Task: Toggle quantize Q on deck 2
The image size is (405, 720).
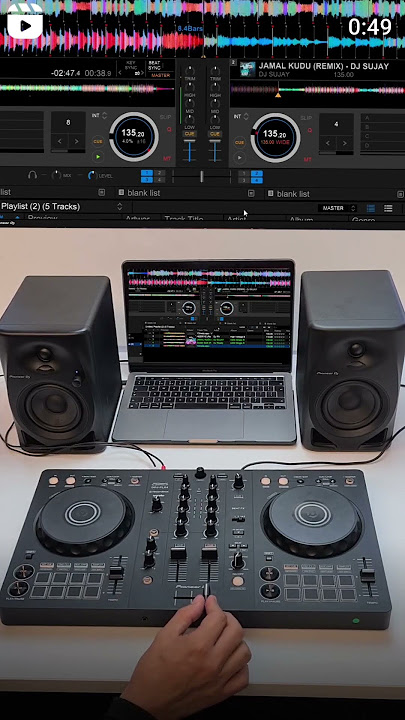Action: [310, 130]
